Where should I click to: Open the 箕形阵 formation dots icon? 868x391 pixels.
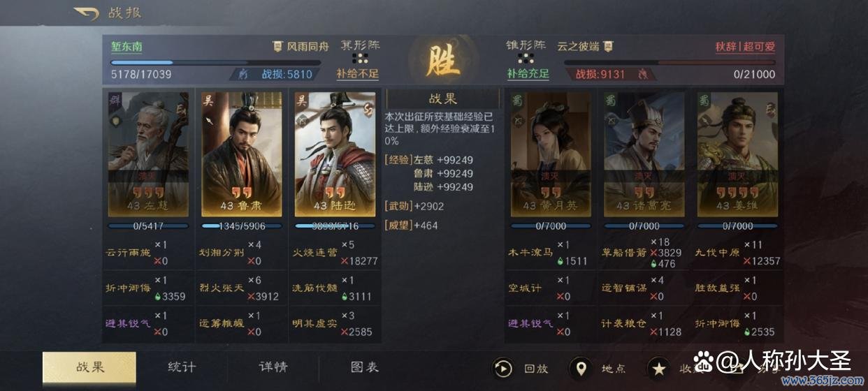pos(360,59)
